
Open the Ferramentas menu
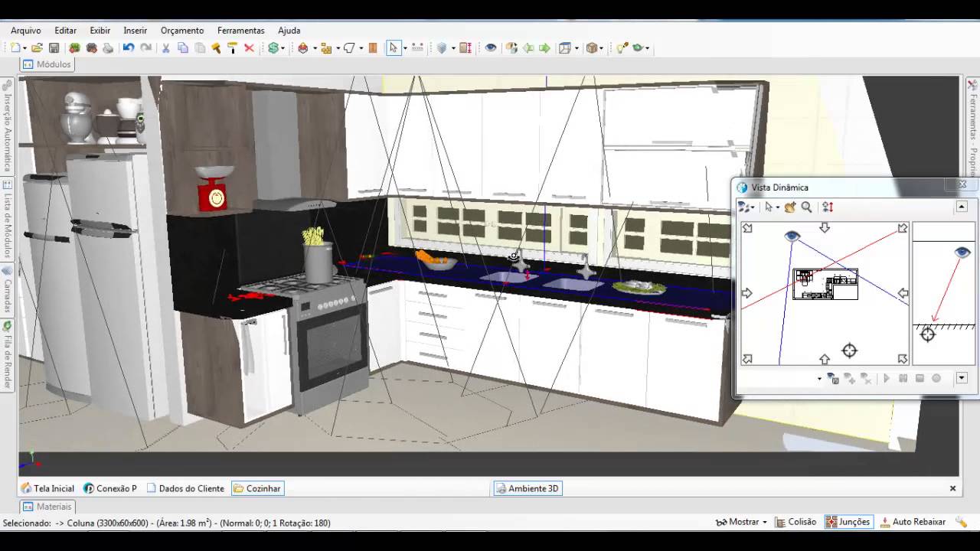[240, 31]
